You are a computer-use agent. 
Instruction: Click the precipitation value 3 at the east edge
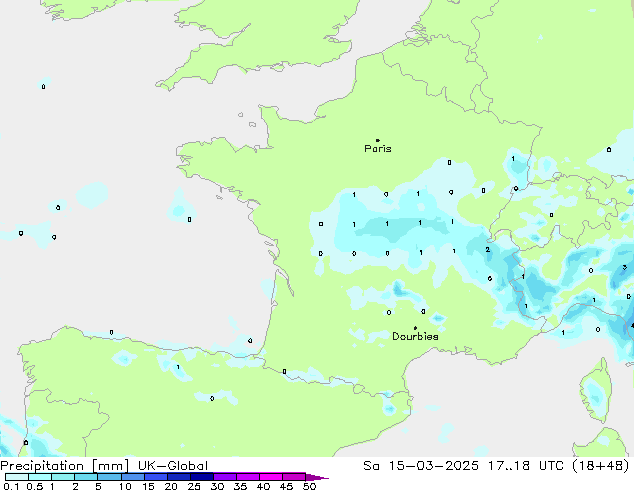tap(625, 267)
